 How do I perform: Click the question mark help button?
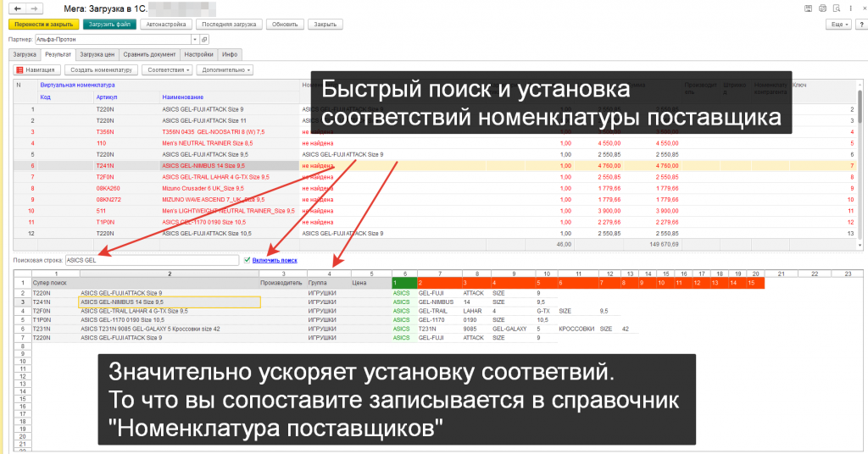[862, 25]
